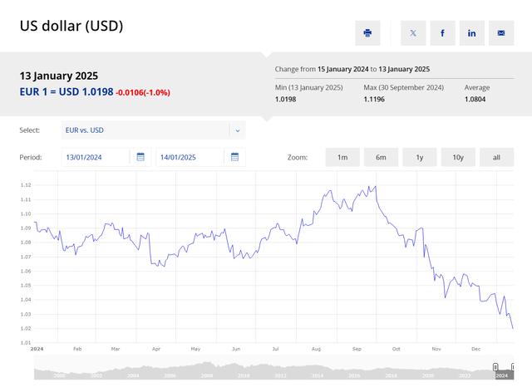The image size is (532, 392).
Task: Open the start date calendar picker
Action: click(x=140, y=157)
